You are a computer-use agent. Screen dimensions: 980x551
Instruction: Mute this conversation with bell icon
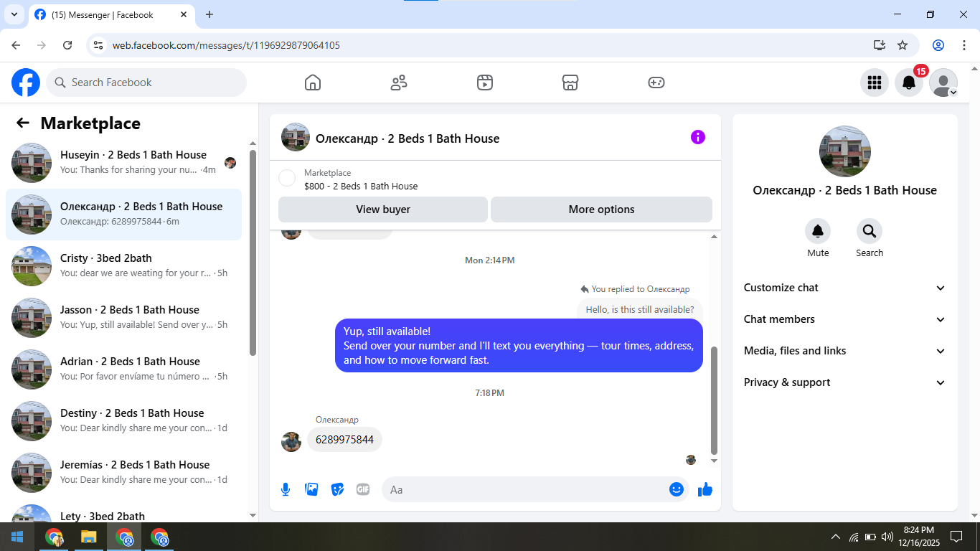tap(818, 231)
